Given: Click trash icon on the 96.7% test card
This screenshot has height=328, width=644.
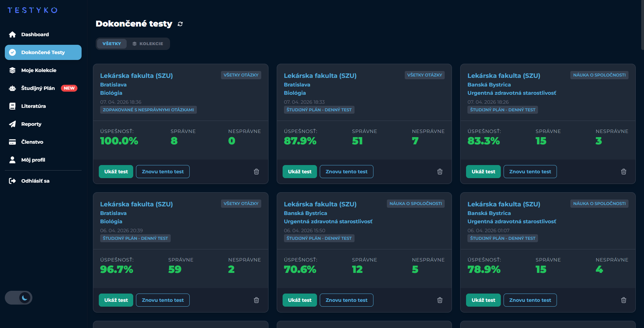Looking at the screenshot, I should click(x=256, y=300).
